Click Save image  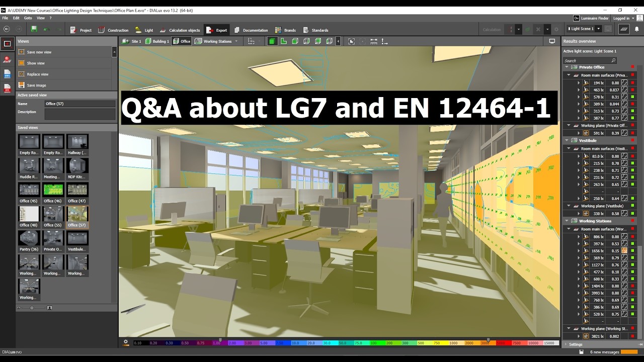pos(64,85)
